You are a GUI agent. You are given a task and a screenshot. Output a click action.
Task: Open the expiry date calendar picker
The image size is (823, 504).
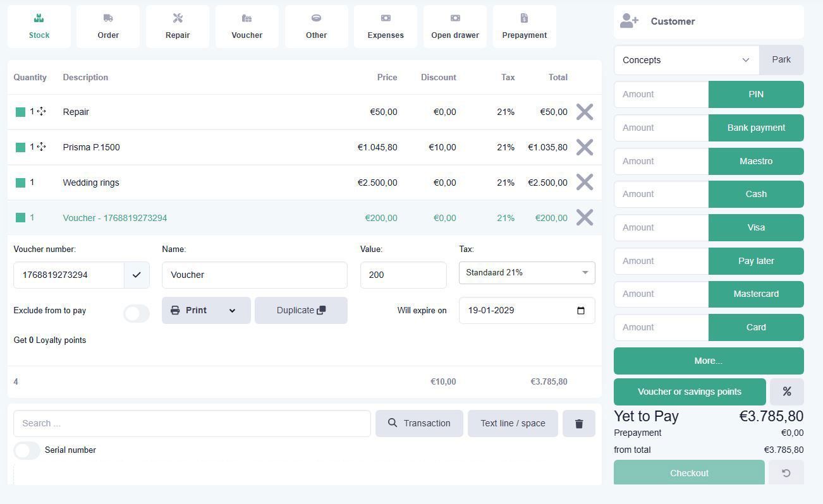click(x=581, y=310)
